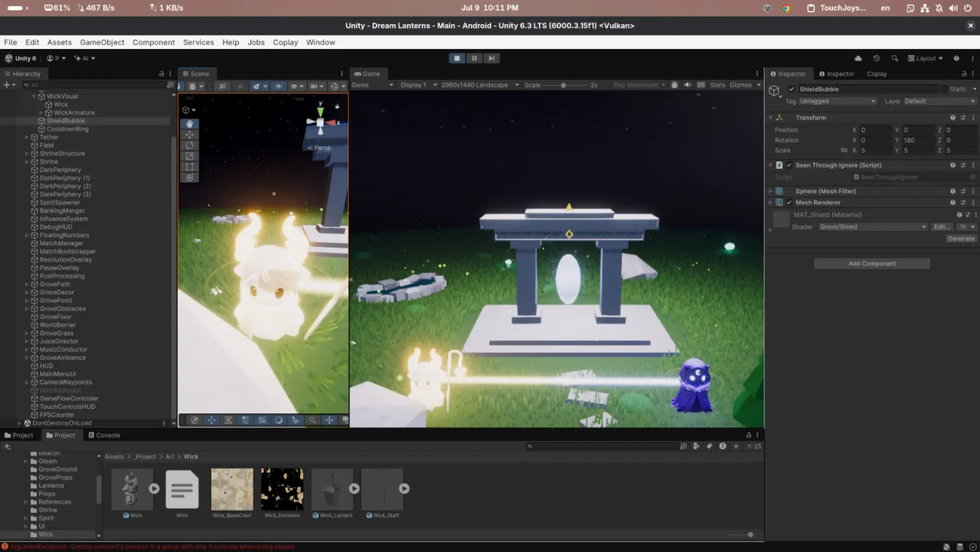This screenshot has width=980, height=552.
Task: Click the ArgumentException error in status bar
Action: [153, 546]
